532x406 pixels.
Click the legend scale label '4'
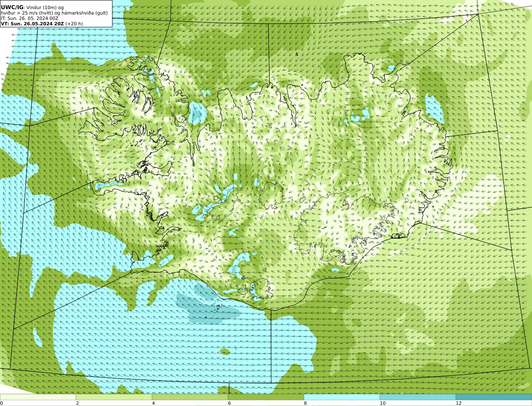[153, 403]
